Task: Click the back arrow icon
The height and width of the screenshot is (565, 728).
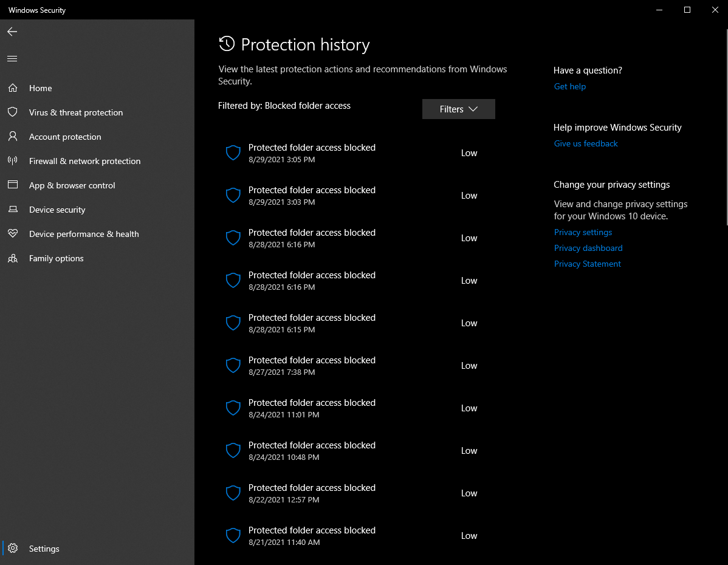Action: (x=12, y=32)
